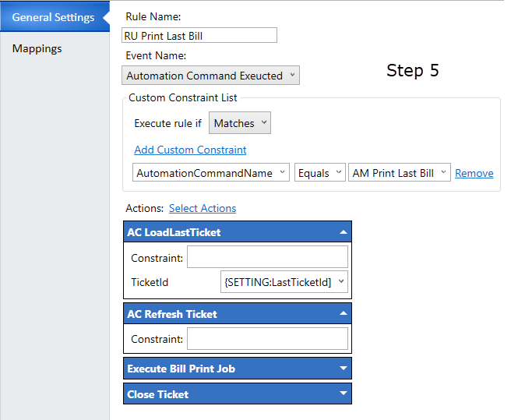The height and width of the screenshot is (420, 518).
Task: Click the Add Custom Constraint link
Action: tap(190, 150)
